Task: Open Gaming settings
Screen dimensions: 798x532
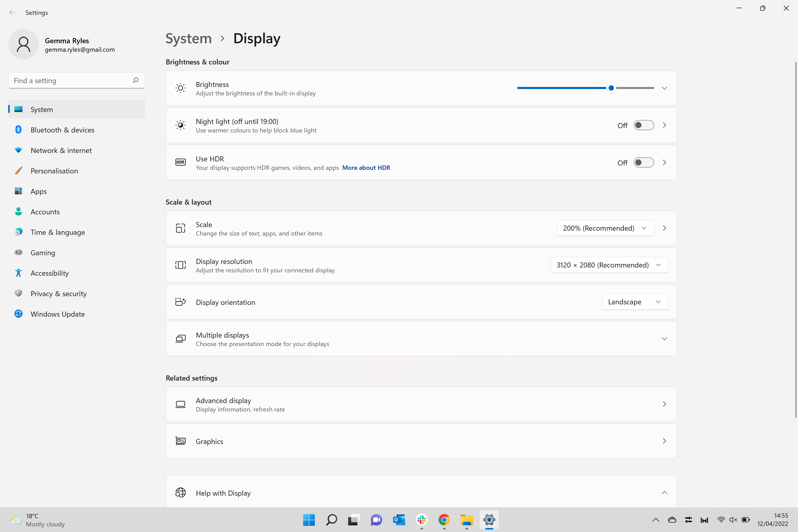Action: 77,252
